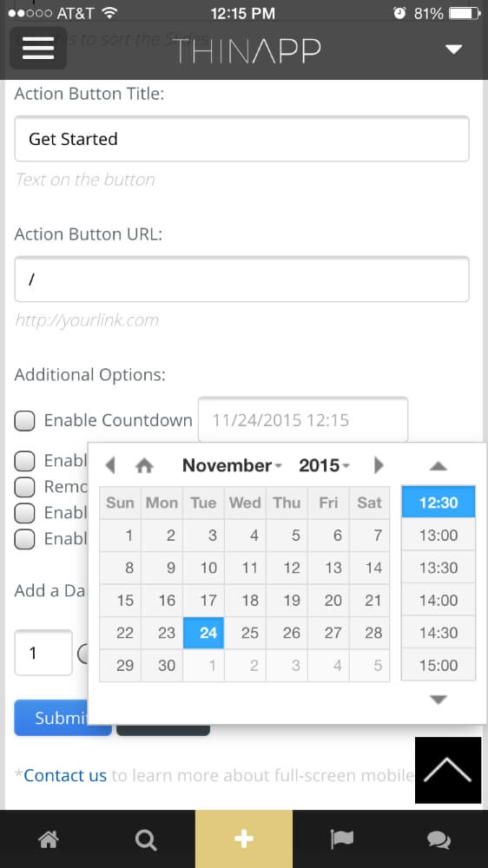Screen dimensions: 488x868
Task: Enable Countdown checkbox
Action: pyautogui.click(x=24, y=421)
